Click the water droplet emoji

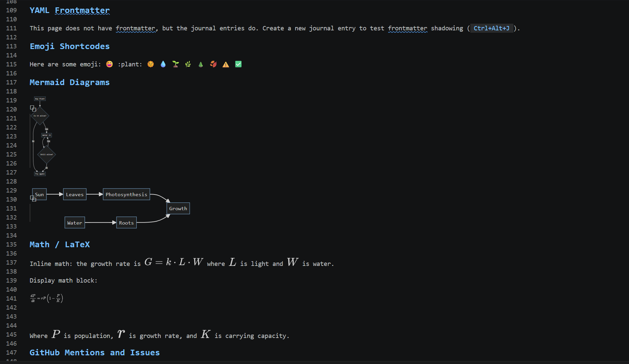tap(163, 64)
